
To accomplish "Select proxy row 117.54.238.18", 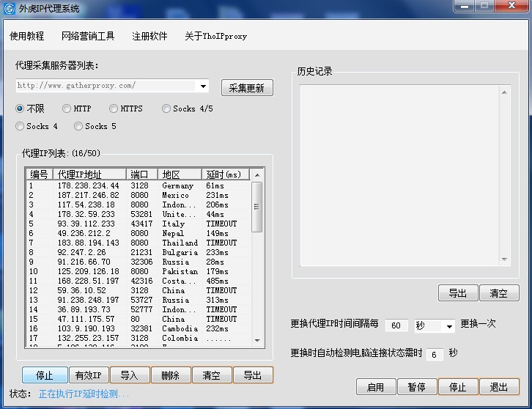I will [x=138, y=204].
